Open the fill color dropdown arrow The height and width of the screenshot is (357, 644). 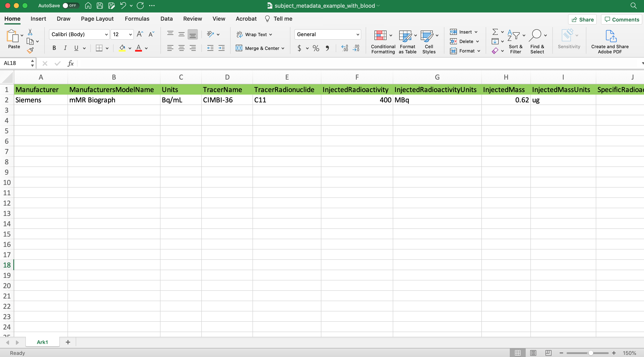[130, 48]
